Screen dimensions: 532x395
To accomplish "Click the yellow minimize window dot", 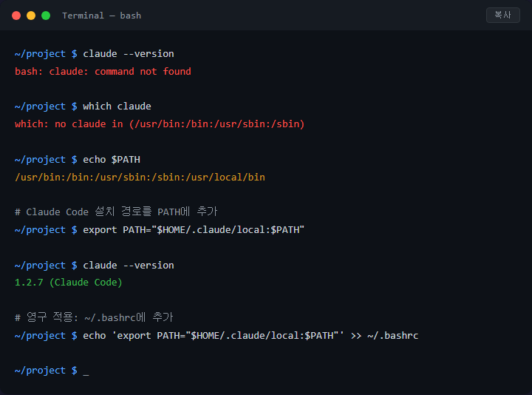I will 31,16.
